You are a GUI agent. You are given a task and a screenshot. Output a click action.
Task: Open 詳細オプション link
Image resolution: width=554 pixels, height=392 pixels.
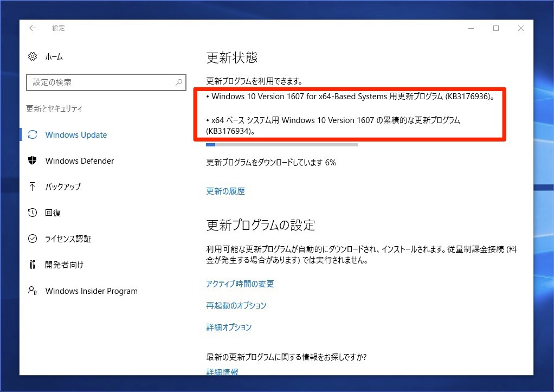[x=229, y=327]
